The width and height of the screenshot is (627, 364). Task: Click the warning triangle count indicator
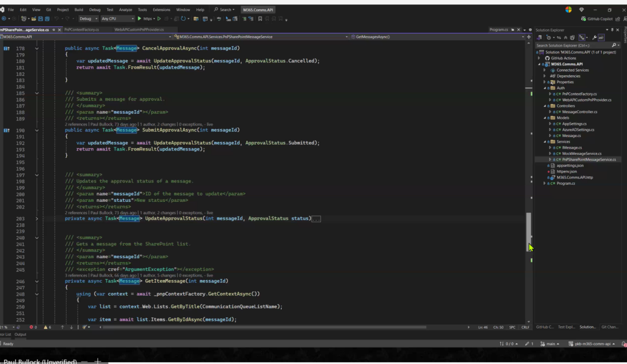point(47,327)
